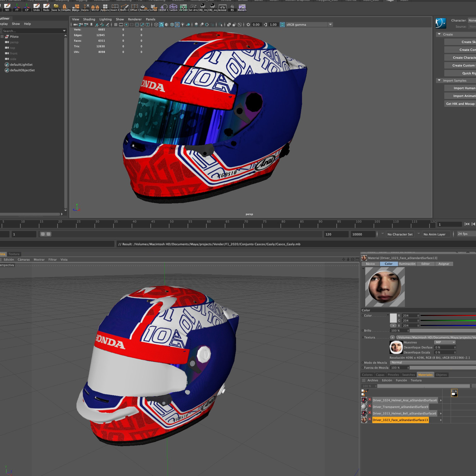Screen dimensions: 476x476
Task: Click the Import Human sample button
Action: pyautogui.click(x=460, y=88)
